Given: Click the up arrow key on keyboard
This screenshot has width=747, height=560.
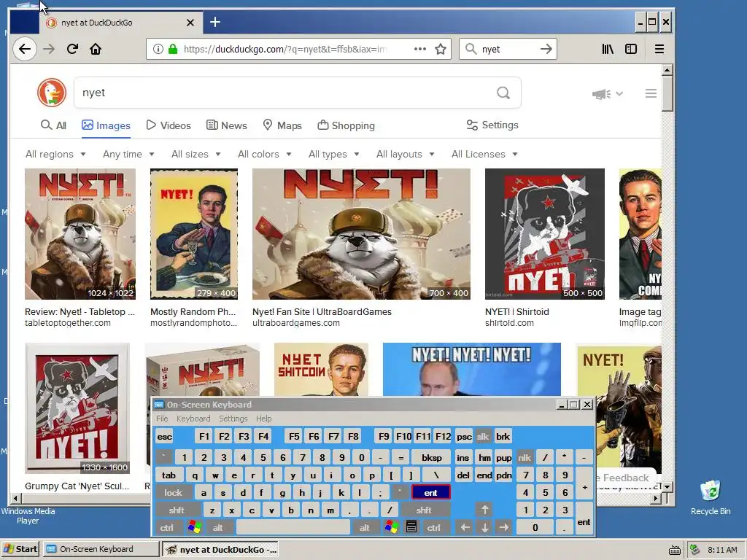Looking at the screenshot, I should click(x=484, y=510).
